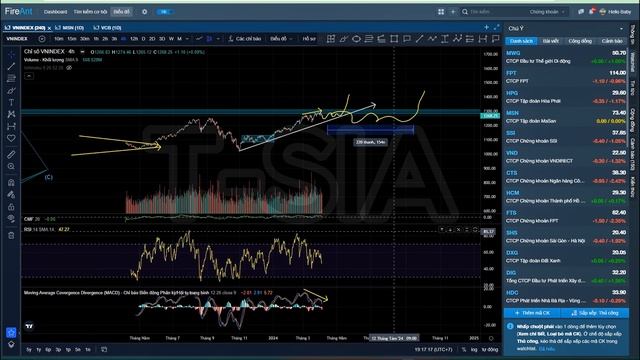Image resolution: width=640 pixels, height=360 pixels.
Task: Select the zigzag path tool in top toolbar
Action: (432, 39)
